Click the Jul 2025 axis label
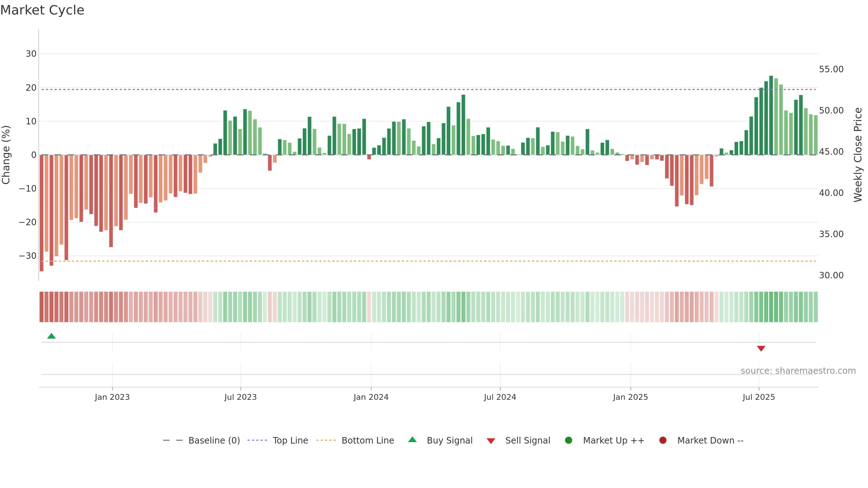This screenshot has width=868, height=488. click(x=759, y=397)
